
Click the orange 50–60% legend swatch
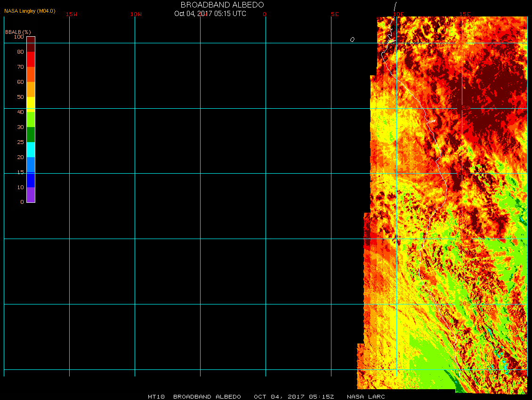(31, 89)
